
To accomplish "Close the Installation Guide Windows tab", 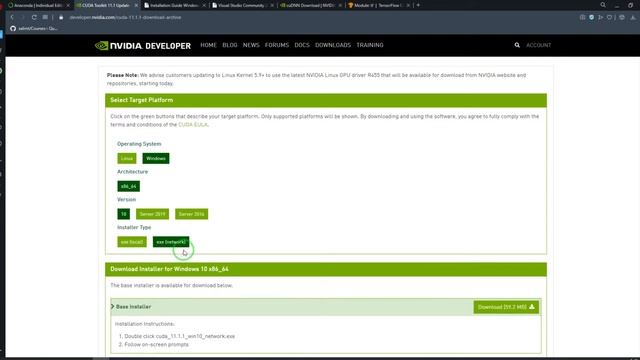I will (x=204, y=5).
